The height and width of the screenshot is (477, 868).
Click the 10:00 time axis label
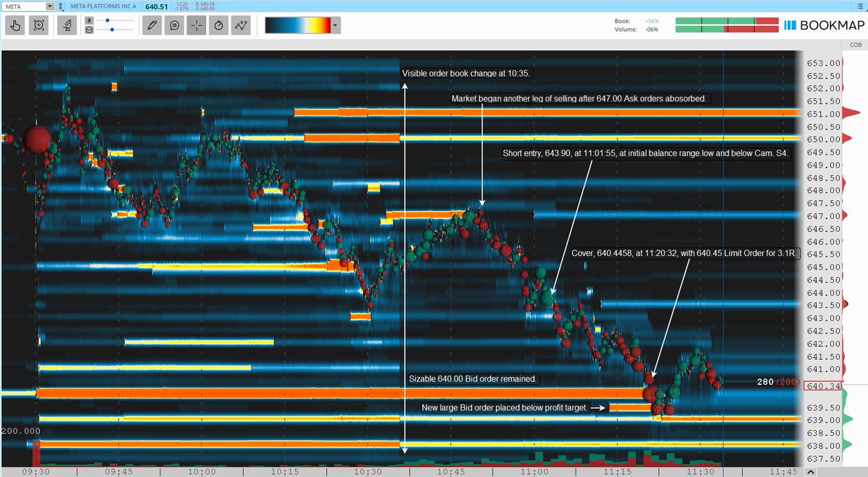pos(201,471)
